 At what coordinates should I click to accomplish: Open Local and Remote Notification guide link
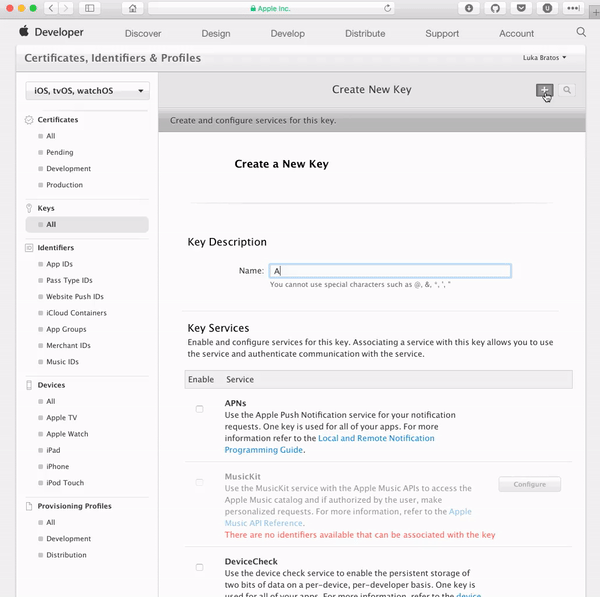(376, 438)
